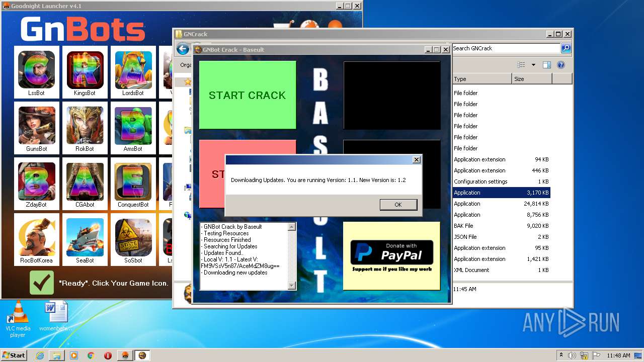
Task: Open the ZdayBot icon
Action: (36, 183)
